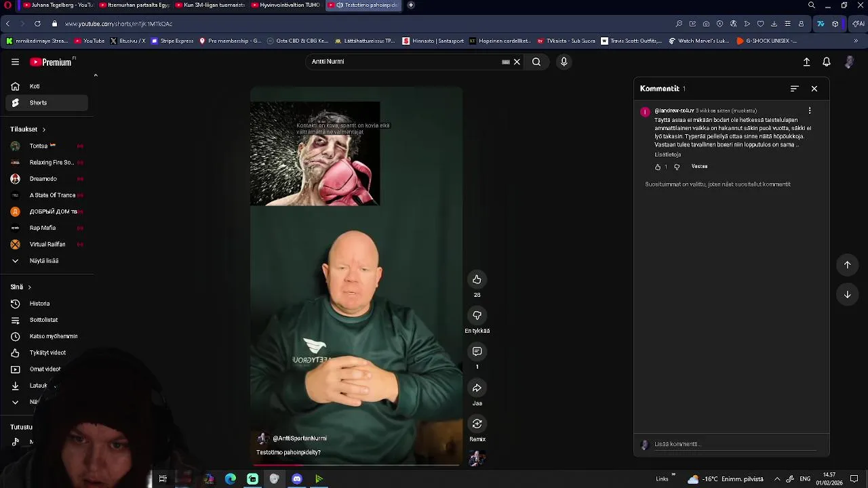Open the Short's comments button

(x=477, y=351)
